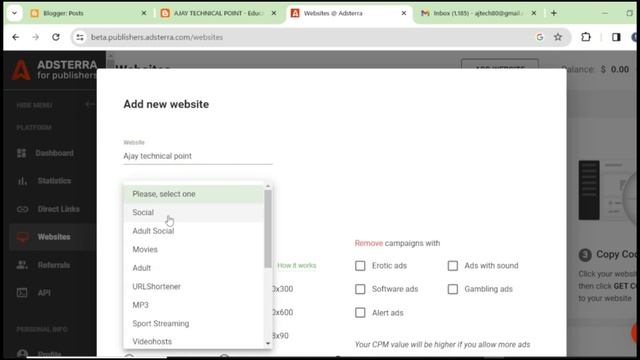640x360 pixels.
Task: Select URLShortener category option
Action: point(193,287)
